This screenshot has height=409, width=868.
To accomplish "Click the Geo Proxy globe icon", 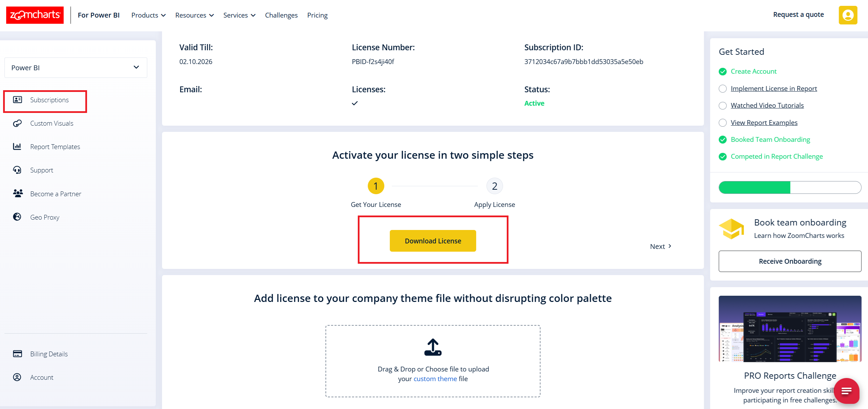I will [x=18, y=217].
